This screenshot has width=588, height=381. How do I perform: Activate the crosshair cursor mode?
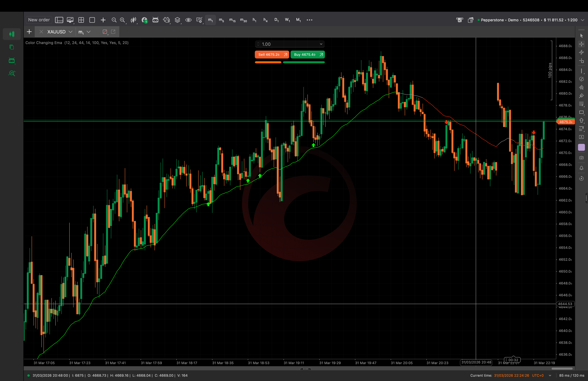tap(581, 44)
